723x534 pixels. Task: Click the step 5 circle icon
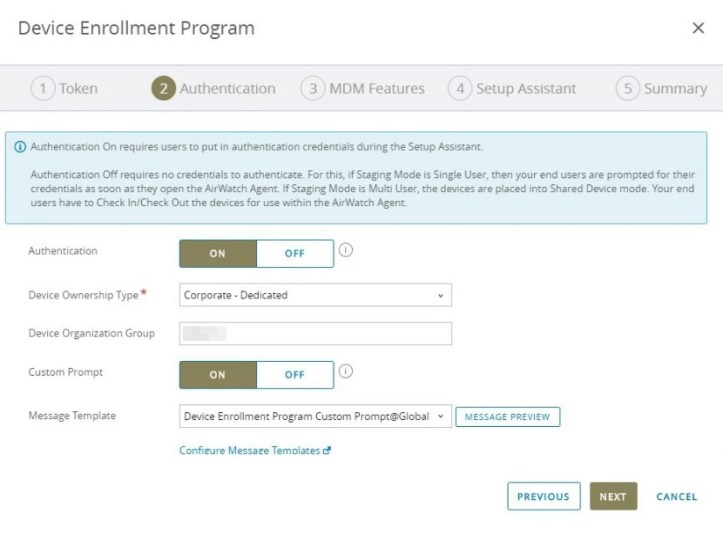(x=627, y=88)
